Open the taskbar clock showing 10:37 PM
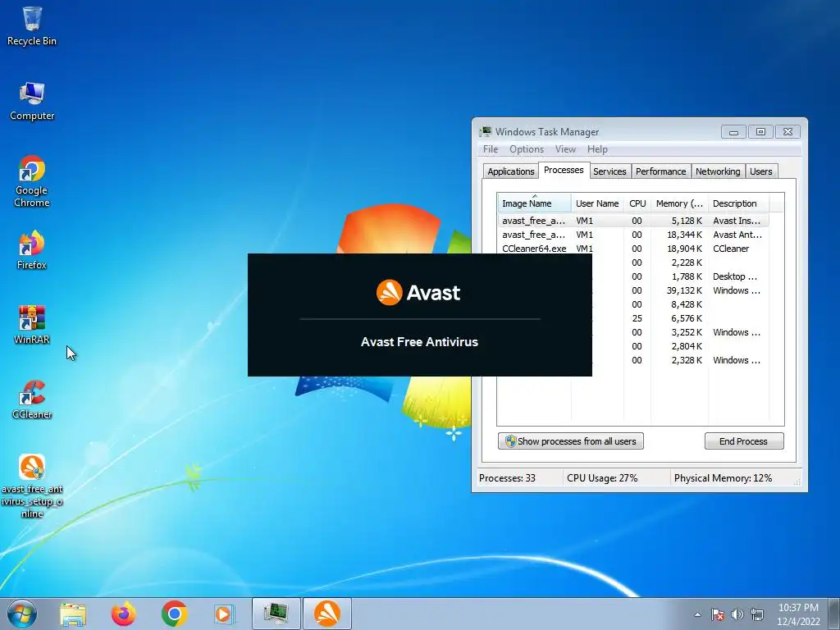Image resolution: width=840 pixels, height=630 pixels. pyautogui.click(x=798, y=614)
